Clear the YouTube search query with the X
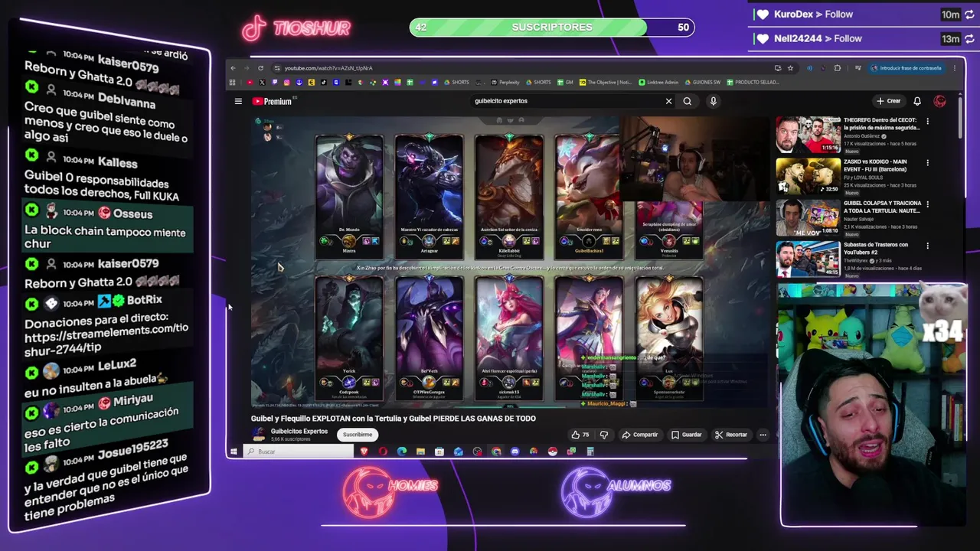Viewport: 980px width, 551px height. [668, 101]
